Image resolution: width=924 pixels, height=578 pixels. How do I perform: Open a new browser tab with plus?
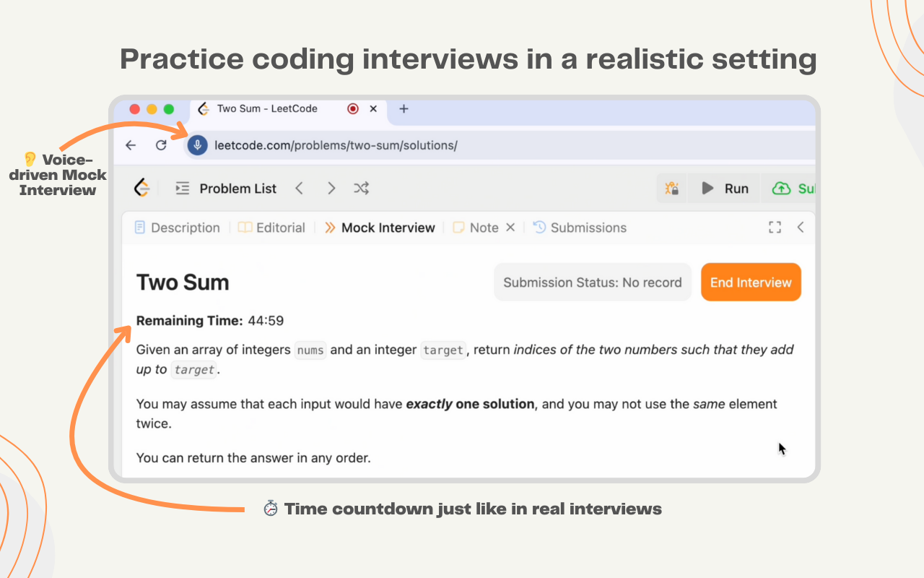click(404, 109)
